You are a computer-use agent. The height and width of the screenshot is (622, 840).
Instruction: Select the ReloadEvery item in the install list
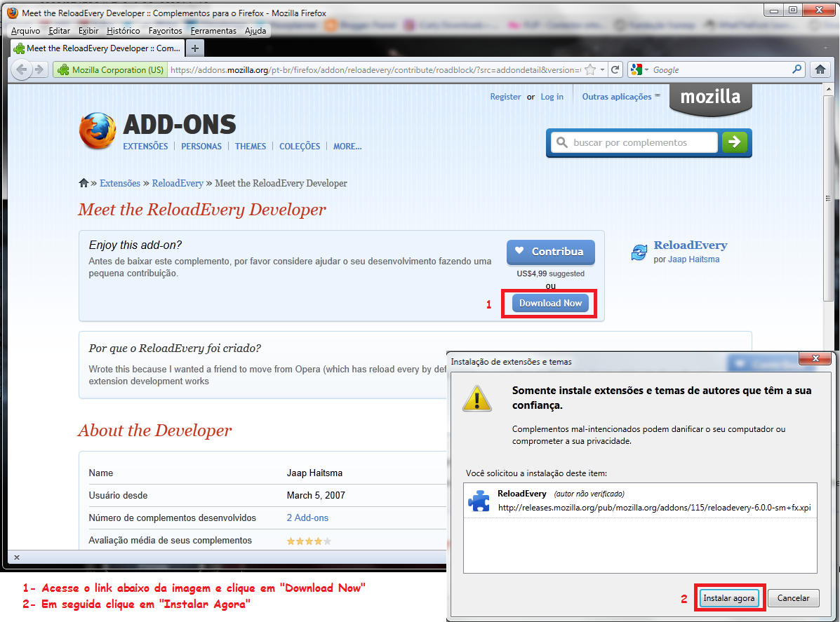click(640, 501)
